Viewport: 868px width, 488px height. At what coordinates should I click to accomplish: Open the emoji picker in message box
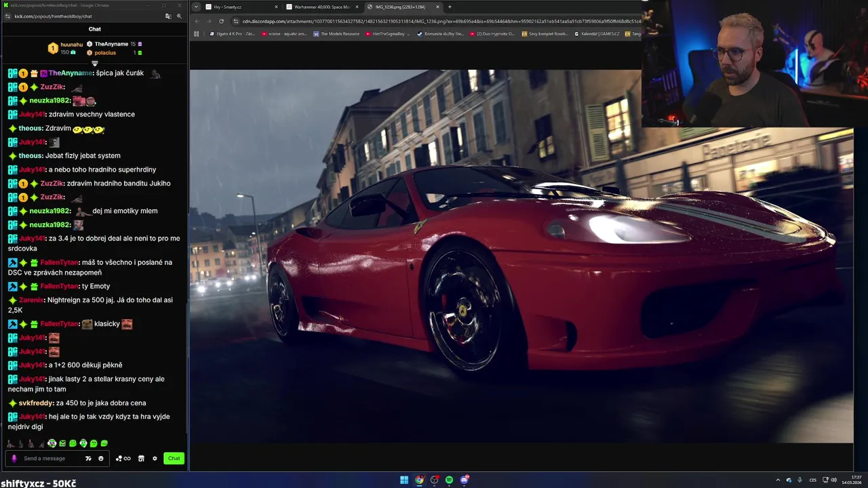coord(101,458)
